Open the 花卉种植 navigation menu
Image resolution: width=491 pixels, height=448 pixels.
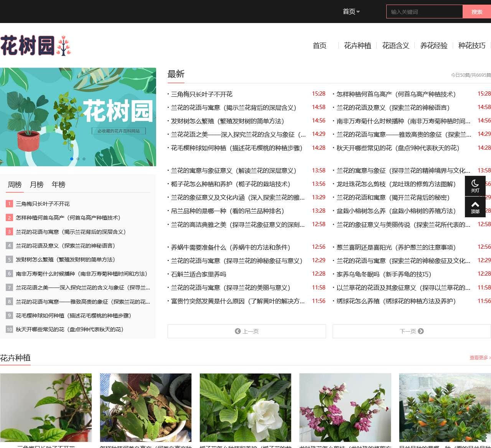click(x=358, y=46)
